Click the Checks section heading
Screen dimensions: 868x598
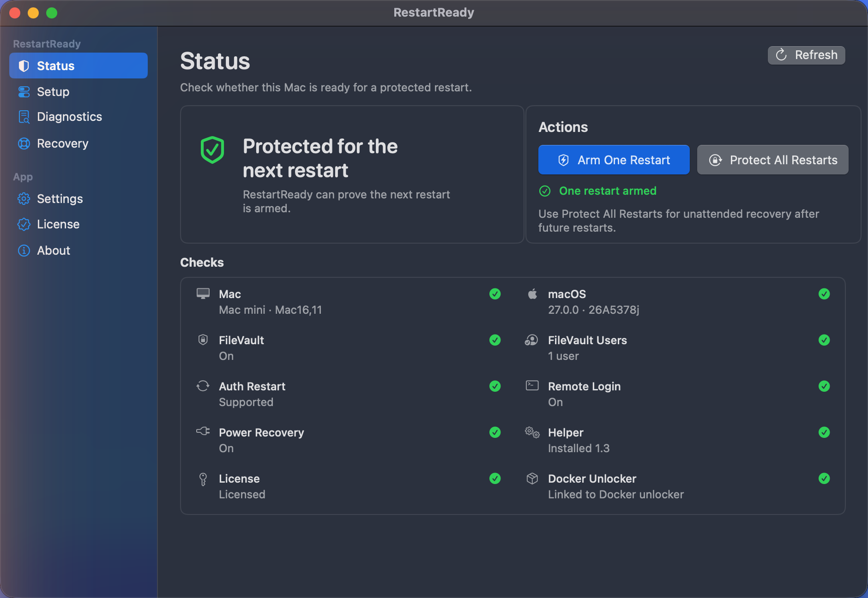click(202, 263)
